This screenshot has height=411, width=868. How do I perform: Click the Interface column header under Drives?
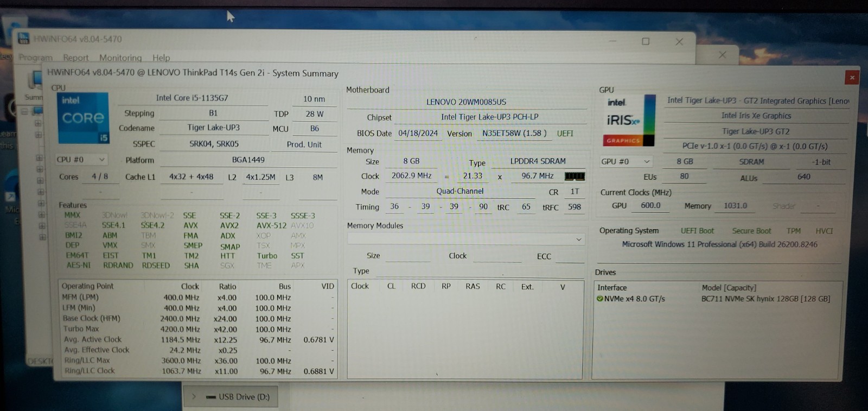(612, 288)
